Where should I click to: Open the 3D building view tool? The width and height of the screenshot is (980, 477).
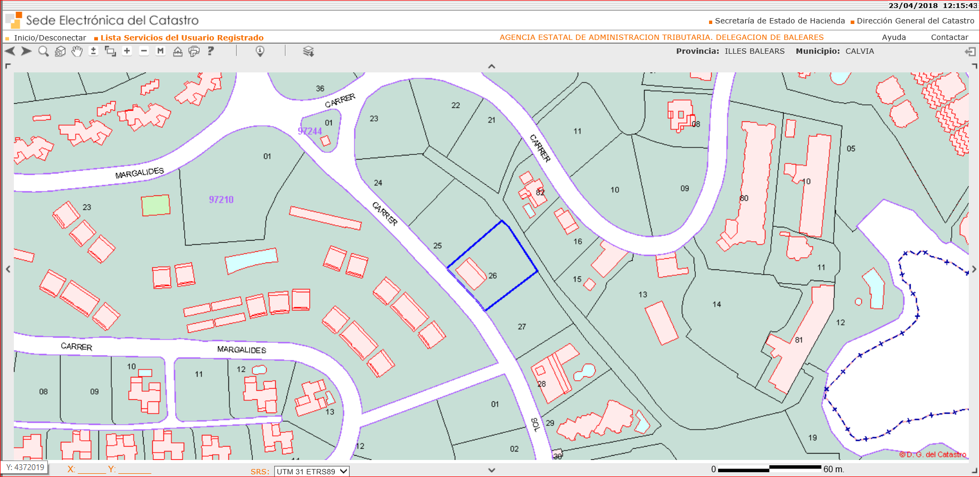click(x=60, y=51)
